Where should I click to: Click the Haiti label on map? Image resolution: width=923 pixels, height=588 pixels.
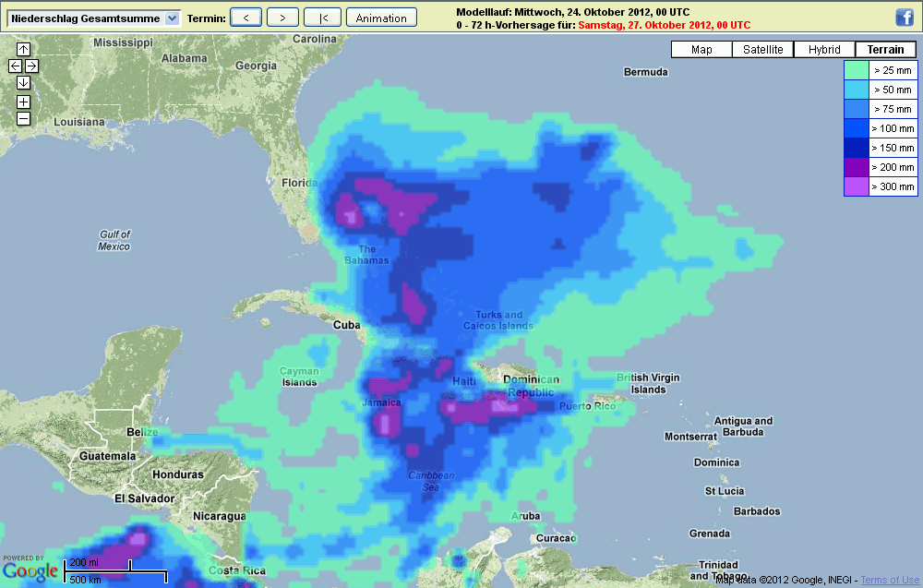pos(464,381)
